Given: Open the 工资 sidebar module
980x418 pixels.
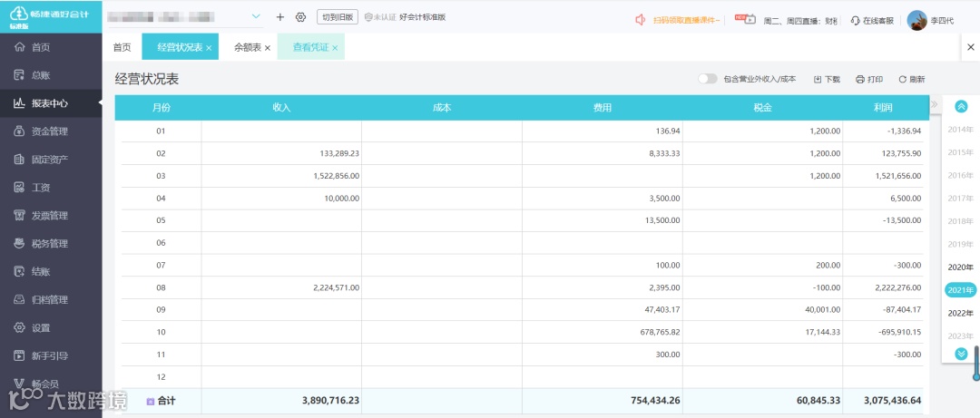Looking at the screenshot, I should coord(51,188).
